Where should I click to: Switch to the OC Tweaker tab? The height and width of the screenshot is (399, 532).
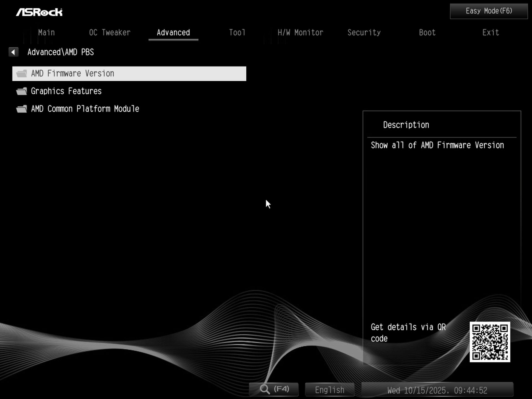110,32
